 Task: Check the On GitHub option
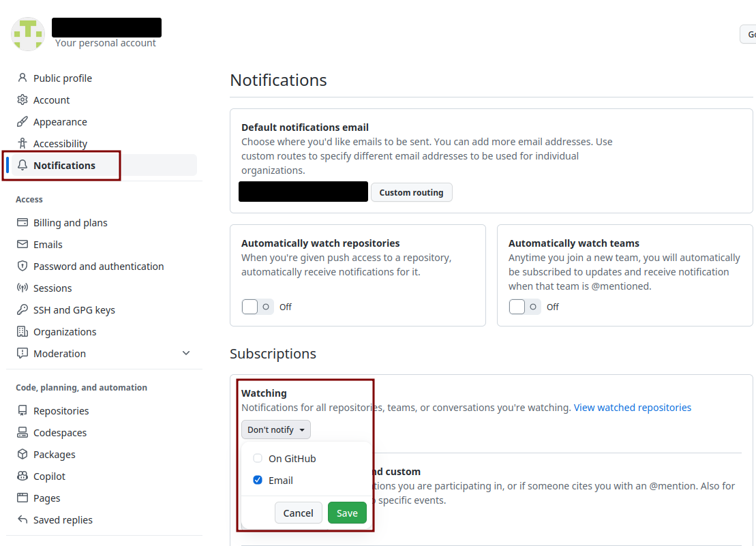click(x=258, y=458)
